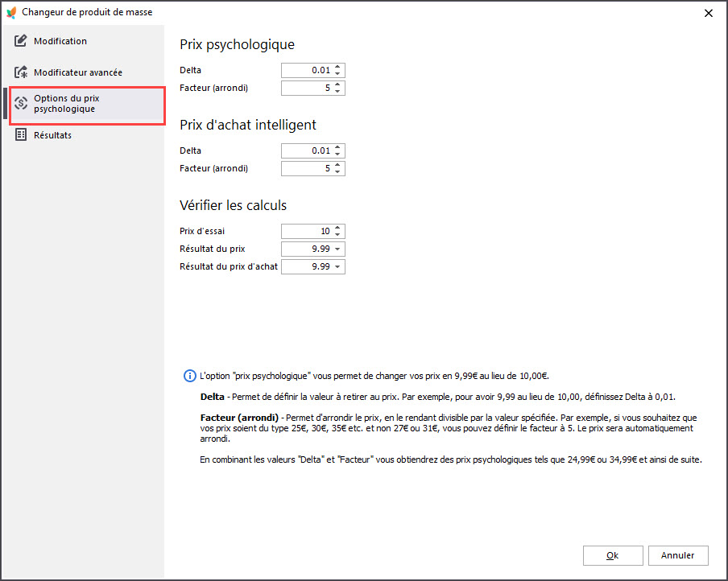Decrease Prix d'achat intelligent Facteur value

337,172
